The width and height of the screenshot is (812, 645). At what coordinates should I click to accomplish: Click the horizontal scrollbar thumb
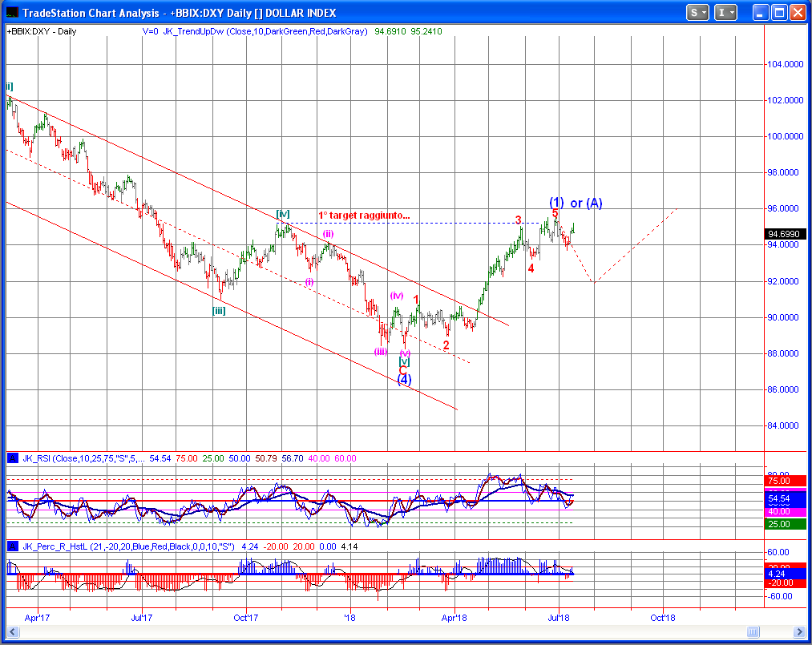click(x=753, y=631)
